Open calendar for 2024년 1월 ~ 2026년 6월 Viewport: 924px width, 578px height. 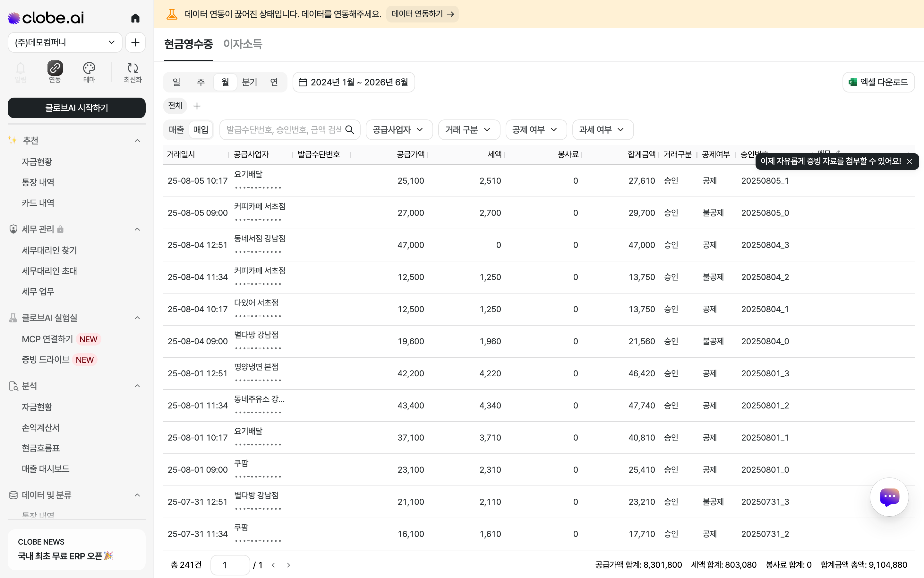click(354, 82)
